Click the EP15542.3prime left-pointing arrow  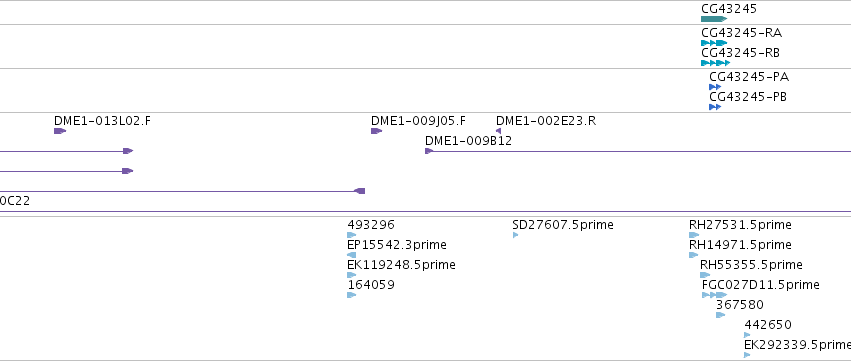click(x=352, y=255)
